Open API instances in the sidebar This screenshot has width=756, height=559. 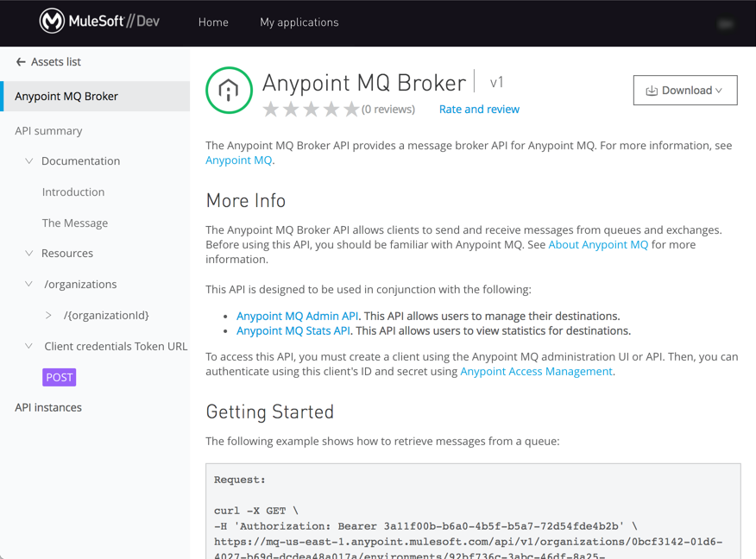click(48, 407)
